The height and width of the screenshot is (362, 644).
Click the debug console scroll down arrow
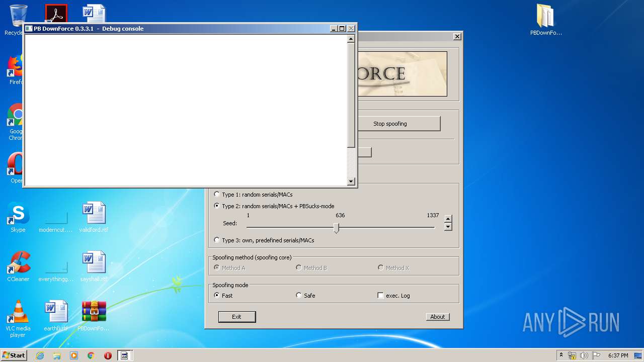[x=351, y=182]
